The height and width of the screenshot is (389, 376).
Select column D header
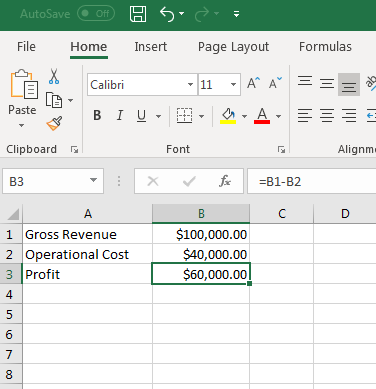pos(345,214)
